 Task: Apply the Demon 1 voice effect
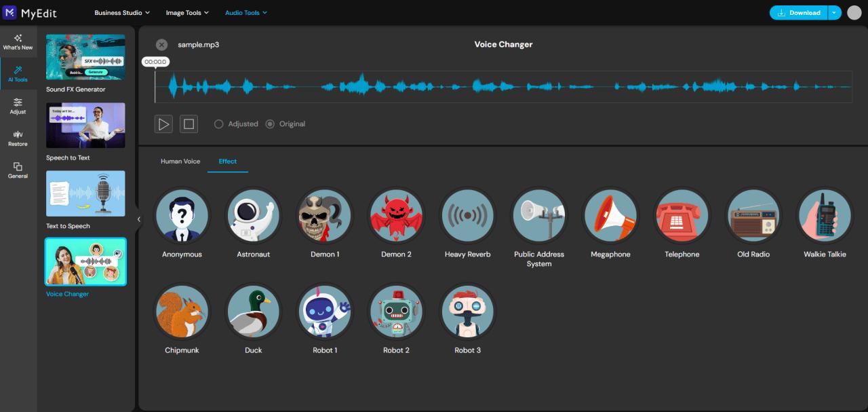(x=324, y=216)
